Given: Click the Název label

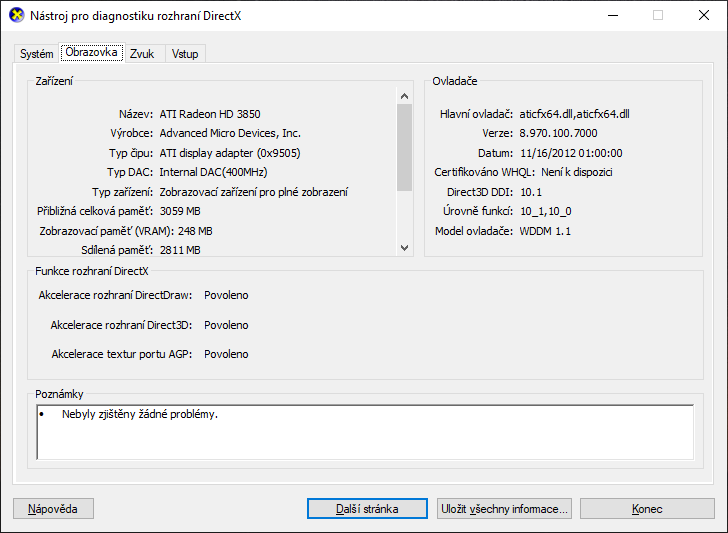Looking at the screenshot, I should [136, 114].
